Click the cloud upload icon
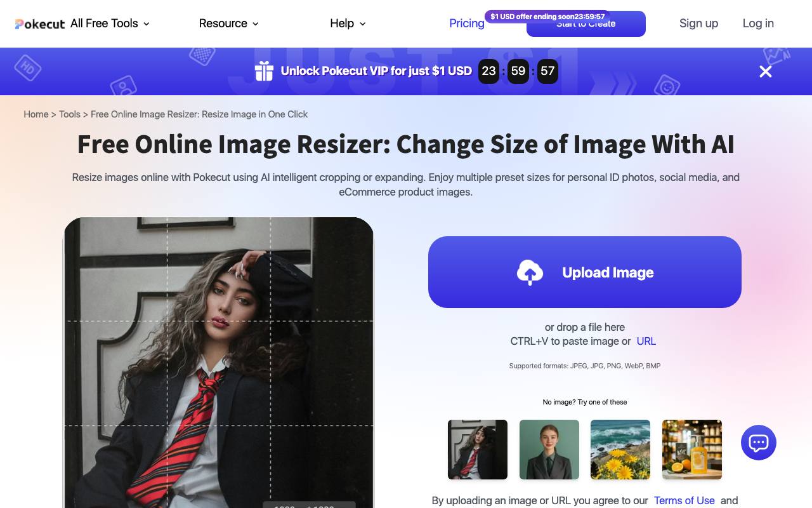 [530, 272]
